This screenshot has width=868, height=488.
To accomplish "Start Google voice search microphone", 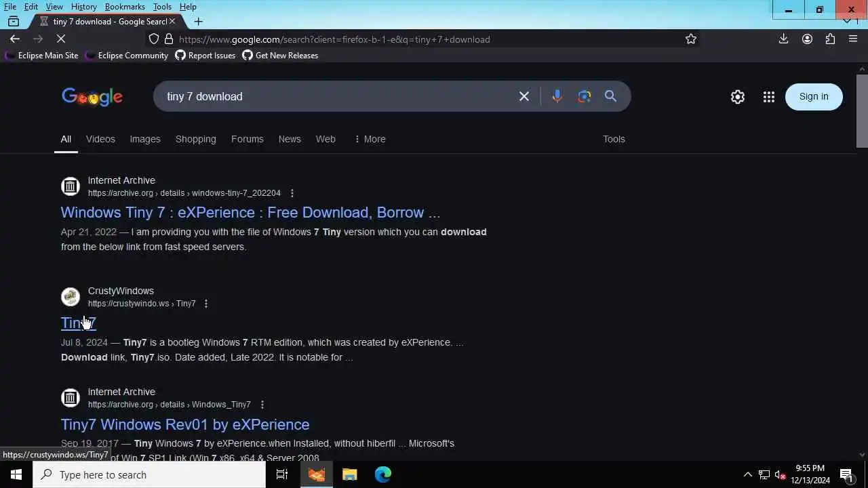I will [557, 96].
